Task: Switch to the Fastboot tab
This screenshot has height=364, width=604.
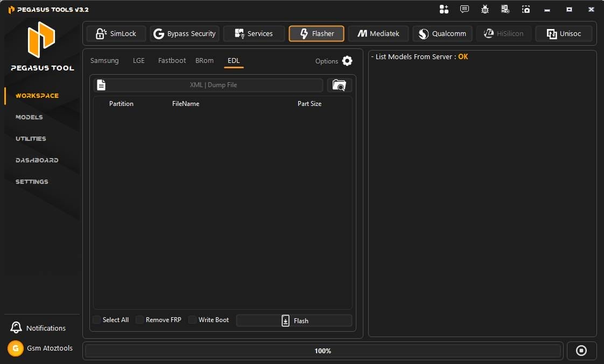Action: 172,60
